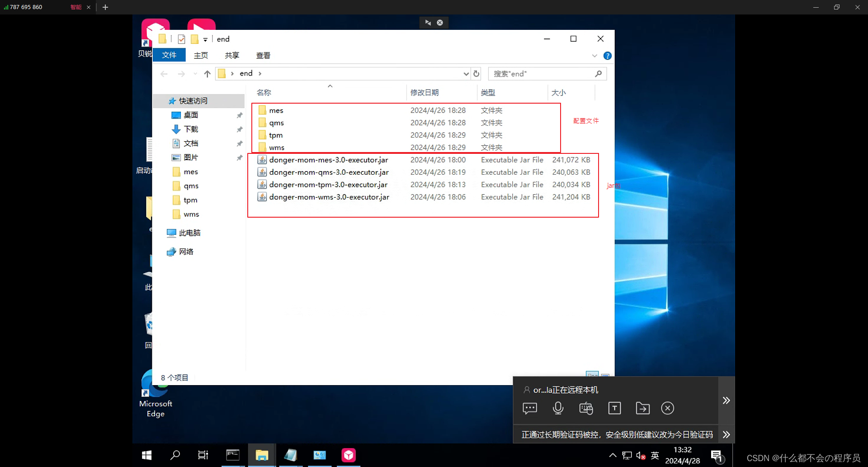
Task: Refresh the end folder view
Action: pyautogui.click(x=476, y=74)
